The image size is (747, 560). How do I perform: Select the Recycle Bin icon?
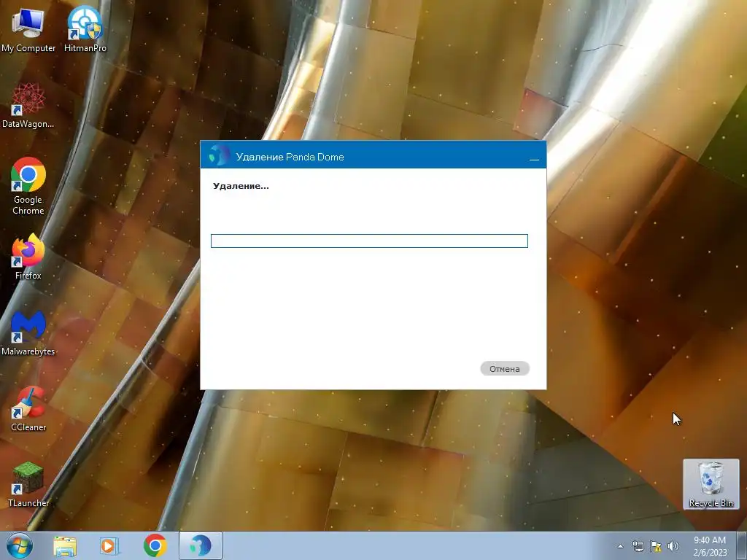pos(711,484)
